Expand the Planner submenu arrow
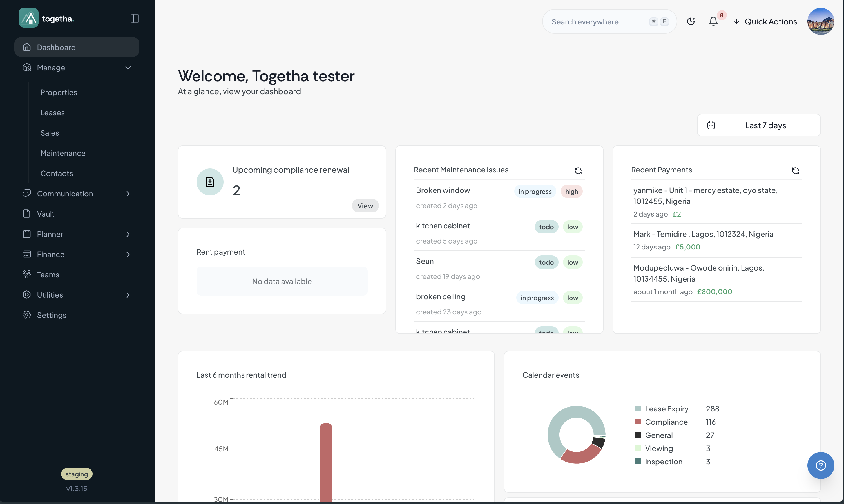The width and height of the screenshot is (844, 504). coord(128,234)
